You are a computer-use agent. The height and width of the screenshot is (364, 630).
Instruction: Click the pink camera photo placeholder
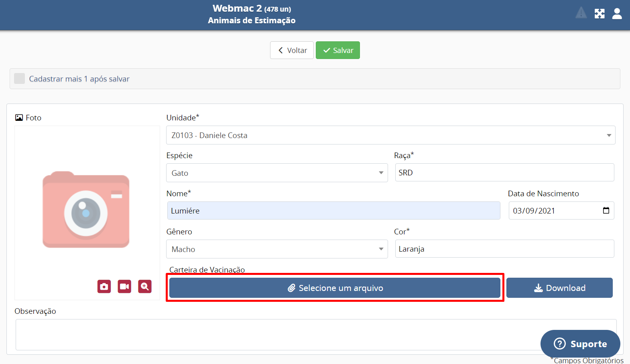point(86,210)
